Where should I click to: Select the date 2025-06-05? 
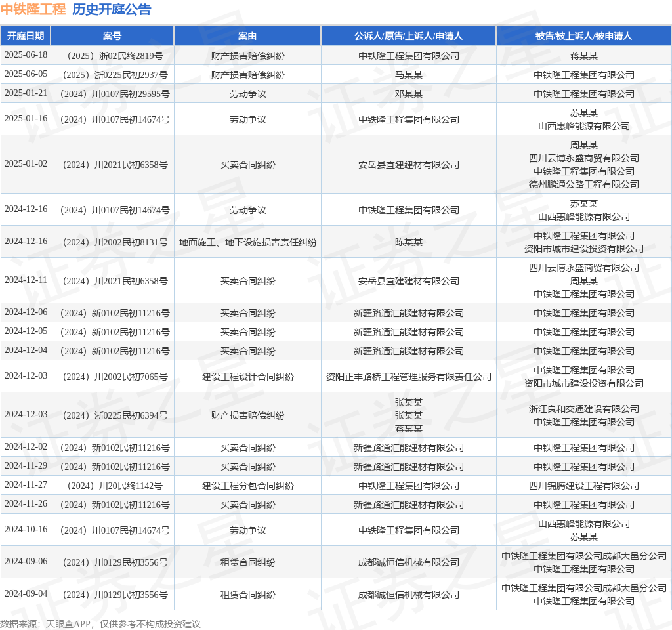tap(26, 73)
